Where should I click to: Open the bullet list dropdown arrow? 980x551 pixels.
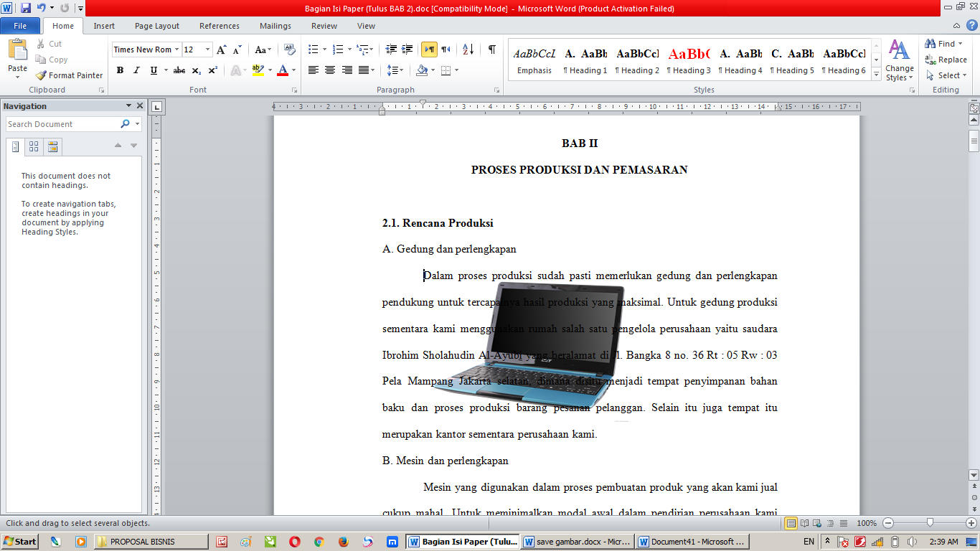click(324, 50)
